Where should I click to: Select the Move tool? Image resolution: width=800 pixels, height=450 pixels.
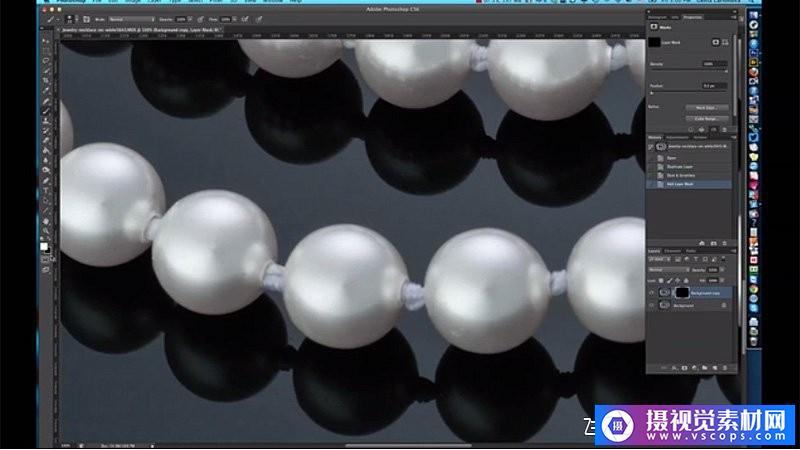pos(46,41)
